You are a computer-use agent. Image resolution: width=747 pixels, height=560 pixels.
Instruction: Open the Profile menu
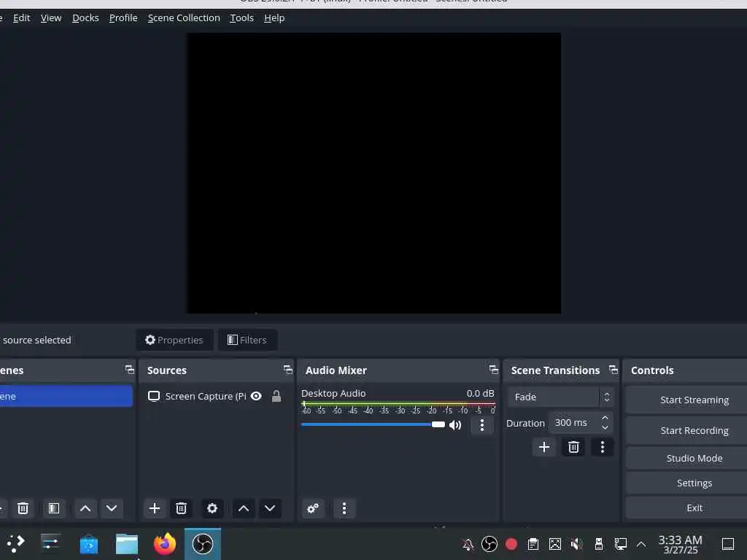123,18
